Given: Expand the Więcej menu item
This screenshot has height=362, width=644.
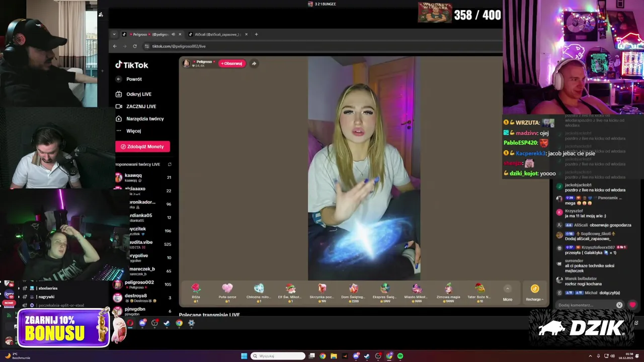Looking at the screenshot, I should pyautogui.click(x=128, y=131).
